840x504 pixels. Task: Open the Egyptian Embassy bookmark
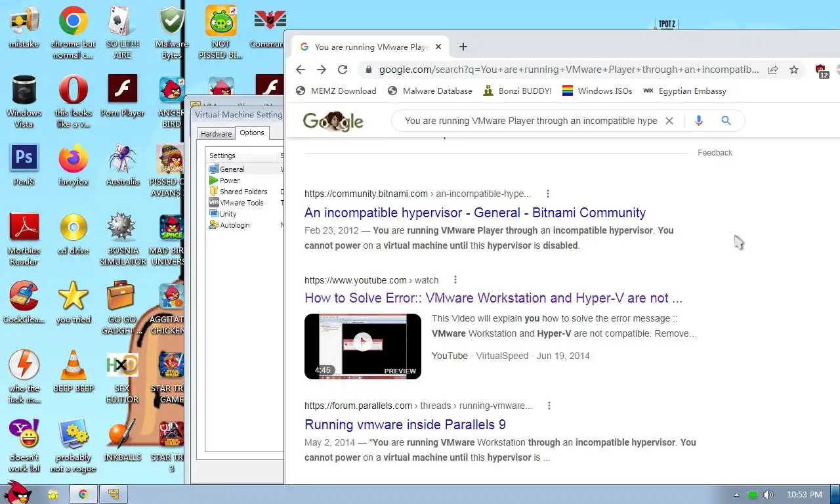pyautogui.click(x=684, y=91)
